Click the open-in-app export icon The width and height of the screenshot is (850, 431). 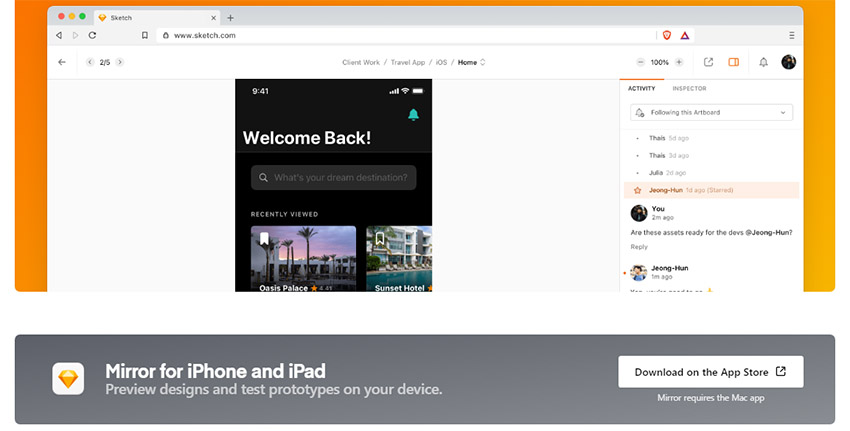tap(709, 62)
